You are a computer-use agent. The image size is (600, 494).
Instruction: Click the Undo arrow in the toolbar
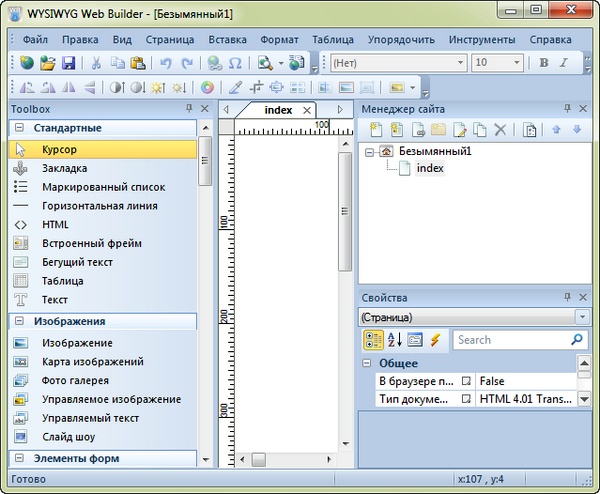(166, 62)
